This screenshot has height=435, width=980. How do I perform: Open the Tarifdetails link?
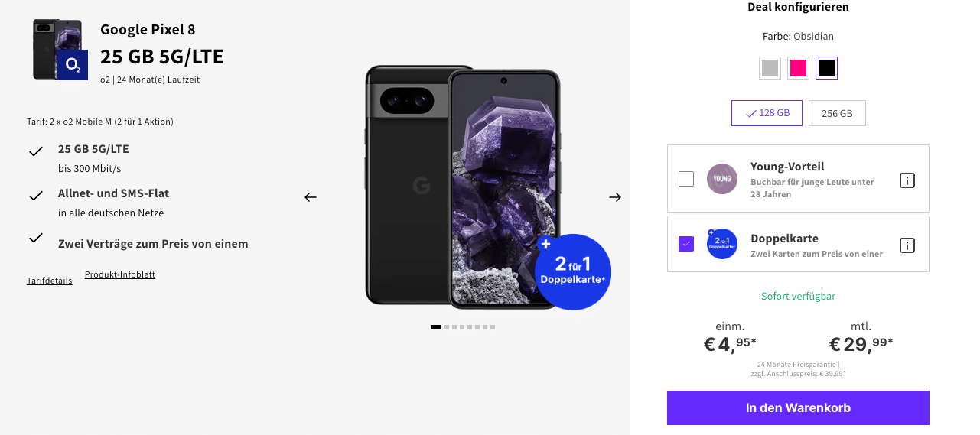50,281
